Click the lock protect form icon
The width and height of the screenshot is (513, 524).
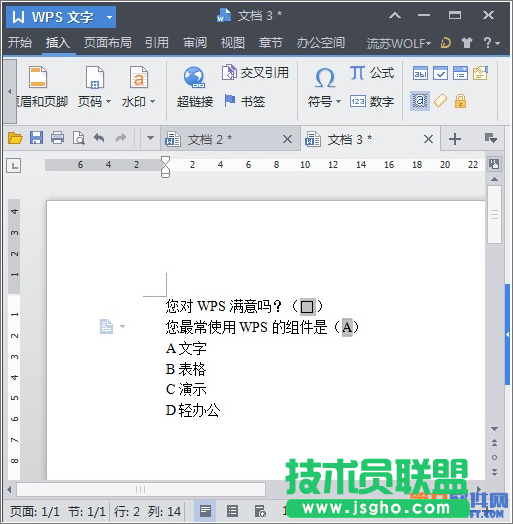[460, 101]
